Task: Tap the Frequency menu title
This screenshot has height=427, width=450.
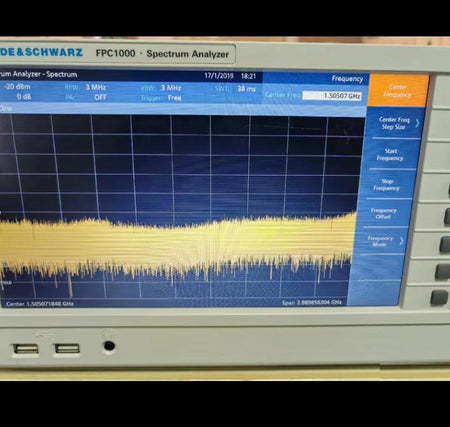Action: (347, 79)
